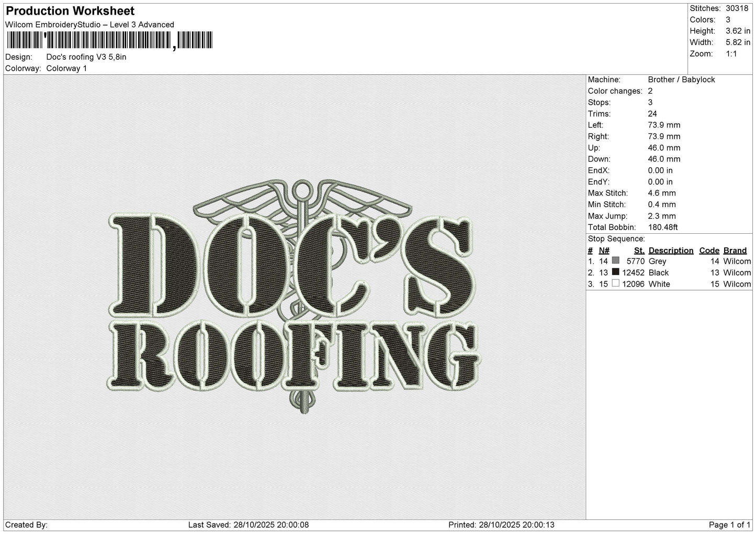Image resolution: width=756 pixels, height=534 pixels.
Task: Click the Code column header
Action: click(x=709, y=251)
